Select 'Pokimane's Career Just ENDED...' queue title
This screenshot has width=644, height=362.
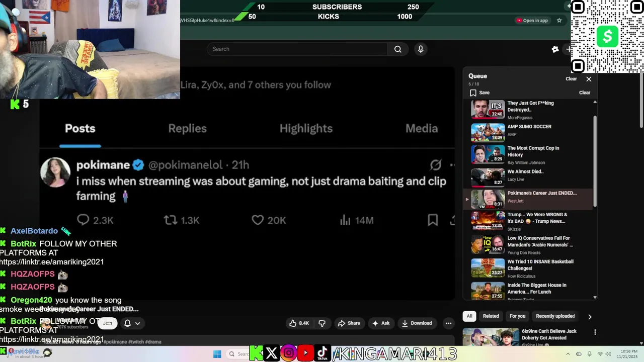pos(542,193)
